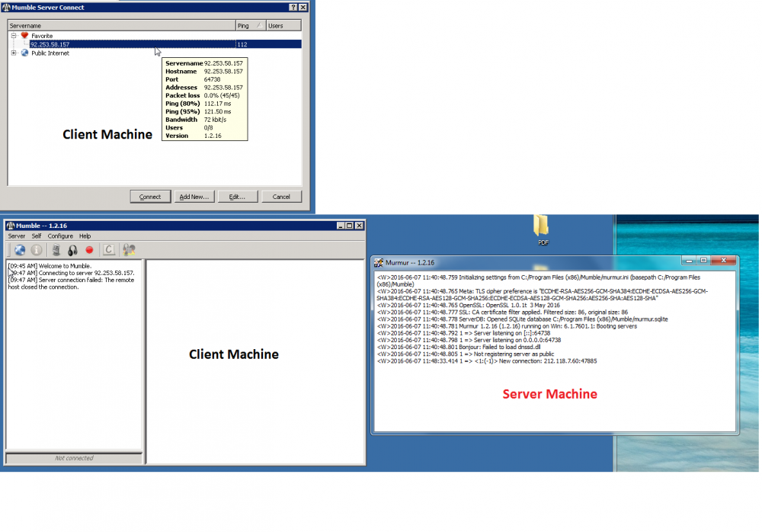This screenshot has width=762, height=532.
Task: Select server 92.253.58.157 in list
Action: pyautogui.click(x=50, y=44)
